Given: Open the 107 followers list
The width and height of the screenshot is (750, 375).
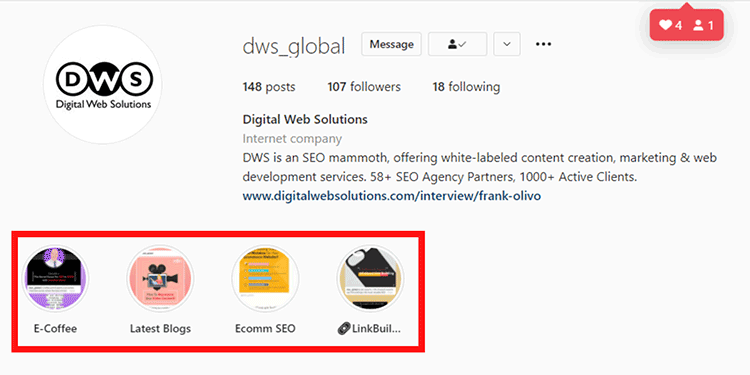Looking at the screenshot, I should pos(364,87).
